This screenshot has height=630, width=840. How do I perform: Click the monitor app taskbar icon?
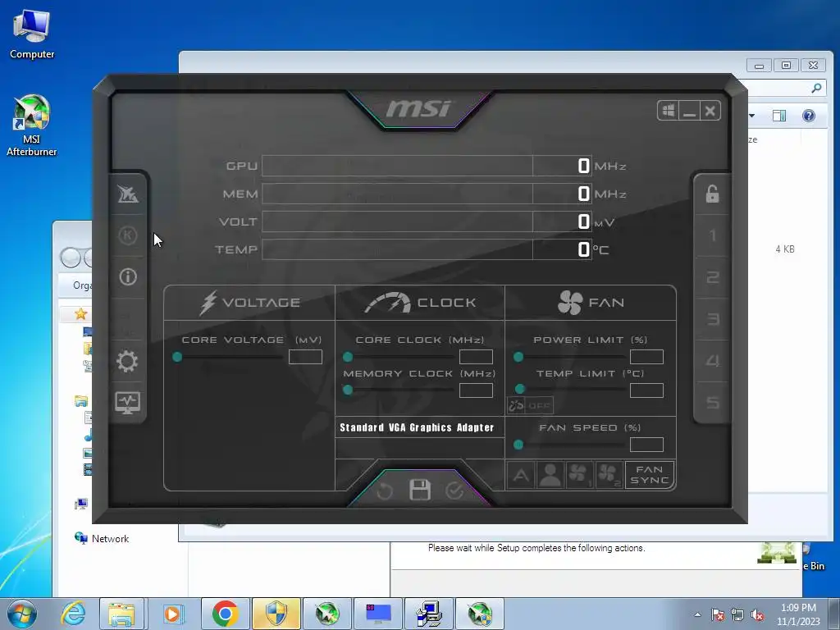click(x=378, y=614)
